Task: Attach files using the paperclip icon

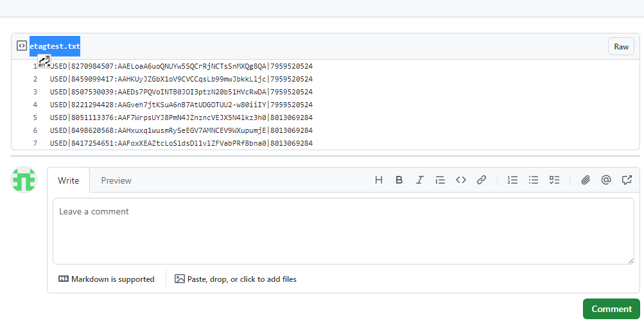Action: (585, 180)
